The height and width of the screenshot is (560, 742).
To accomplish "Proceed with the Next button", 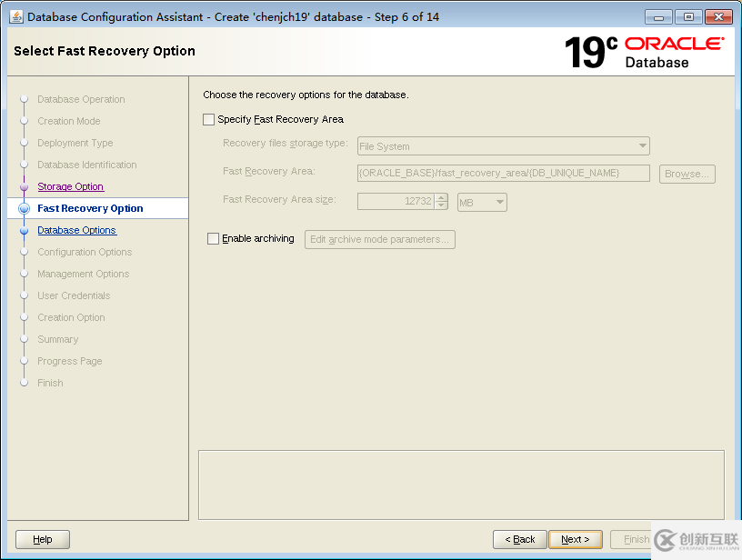I will 576,539.
